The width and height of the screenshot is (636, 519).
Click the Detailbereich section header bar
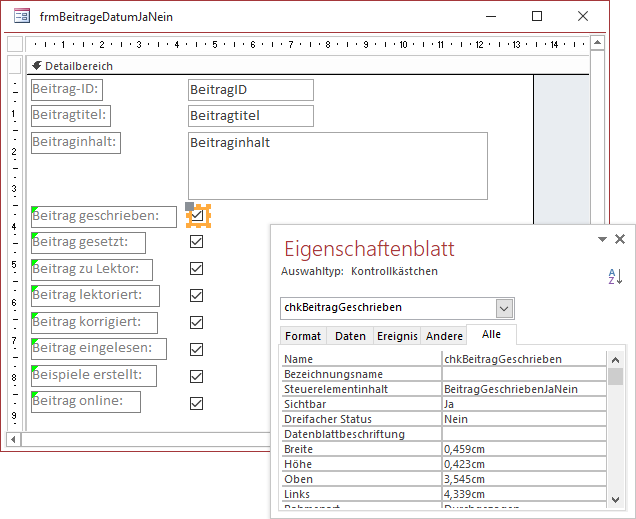click(x=307, y=66)
